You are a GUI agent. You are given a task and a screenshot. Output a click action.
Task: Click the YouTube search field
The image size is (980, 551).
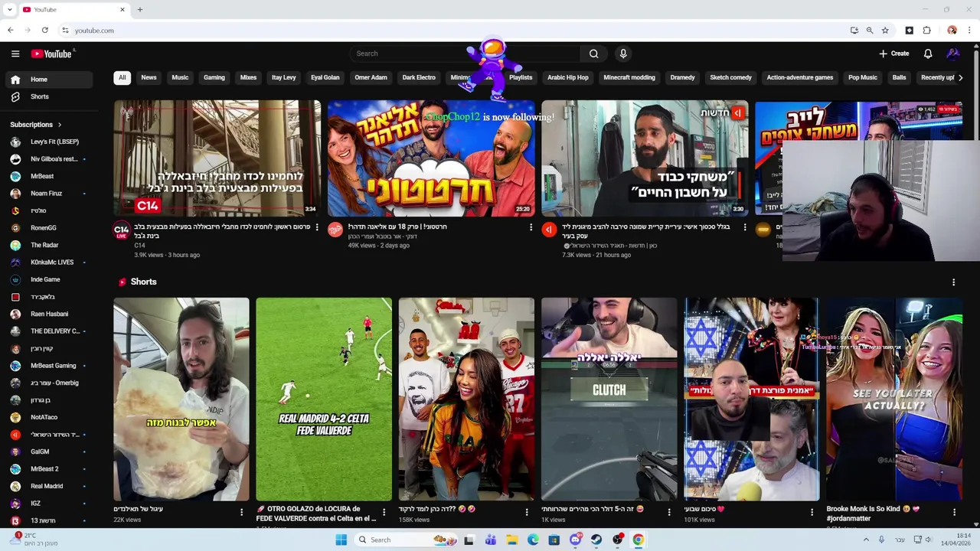pos(465,54)
